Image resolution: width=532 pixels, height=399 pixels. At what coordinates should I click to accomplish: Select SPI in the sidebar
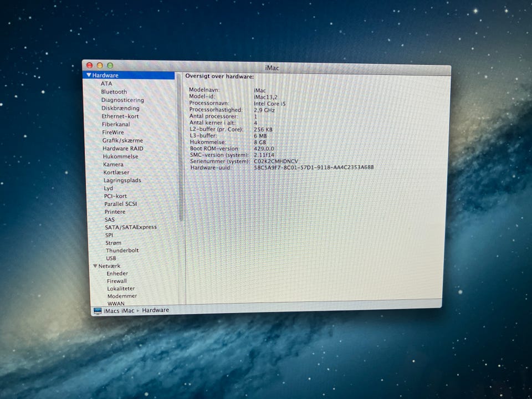[109, 235]
